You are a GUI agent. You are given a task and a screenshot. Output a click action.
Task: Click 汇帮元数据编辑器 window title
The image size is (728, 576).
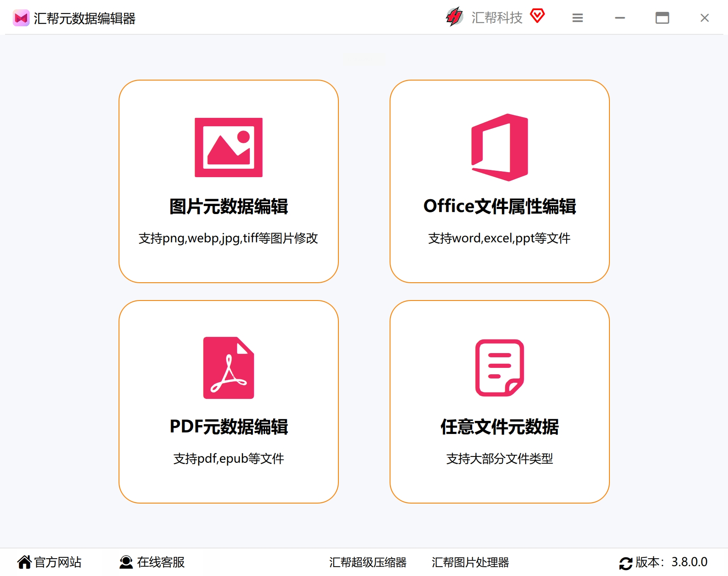[85, 18]
